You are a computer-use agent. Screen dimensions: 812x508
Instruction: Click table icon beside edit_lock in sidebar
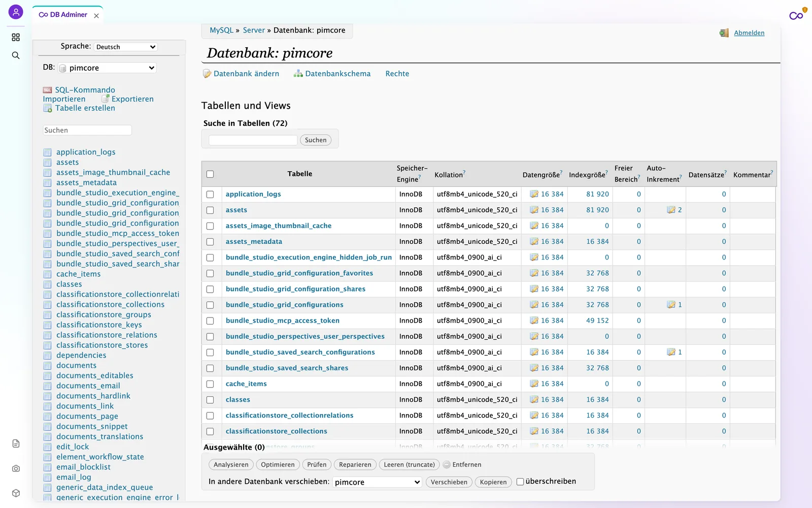48,447
